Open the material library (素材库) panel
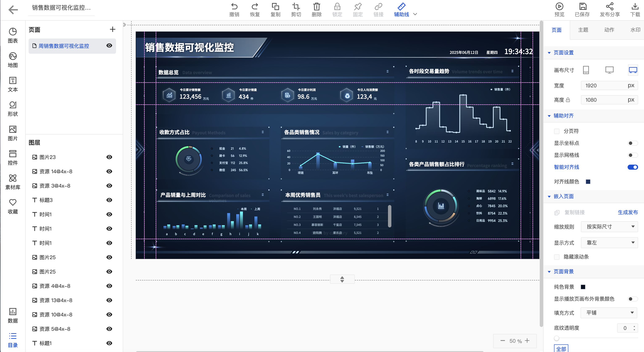644x352 pixels. (13, 179)
